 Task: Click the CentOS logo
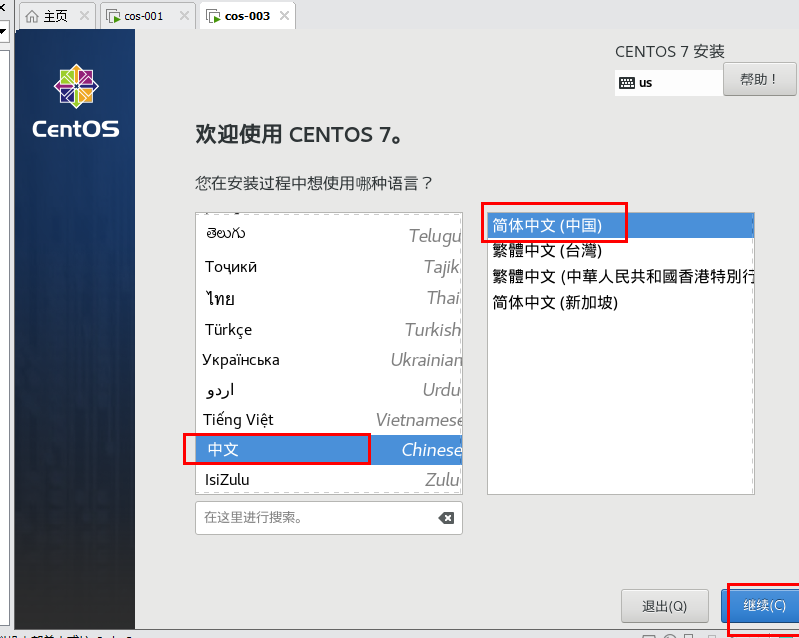pyautogui.click(x=76, y=101)
